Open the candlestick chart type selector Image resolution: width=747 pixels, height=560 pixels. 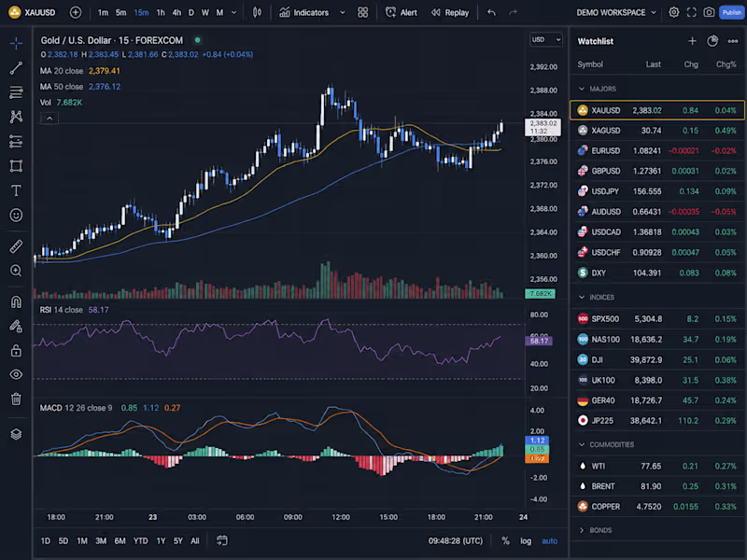258,12
